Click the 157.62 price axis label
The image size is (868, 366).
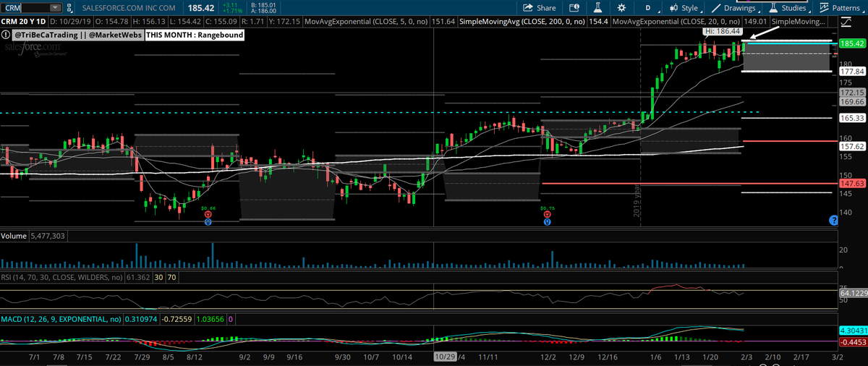[x=853, y=146]
